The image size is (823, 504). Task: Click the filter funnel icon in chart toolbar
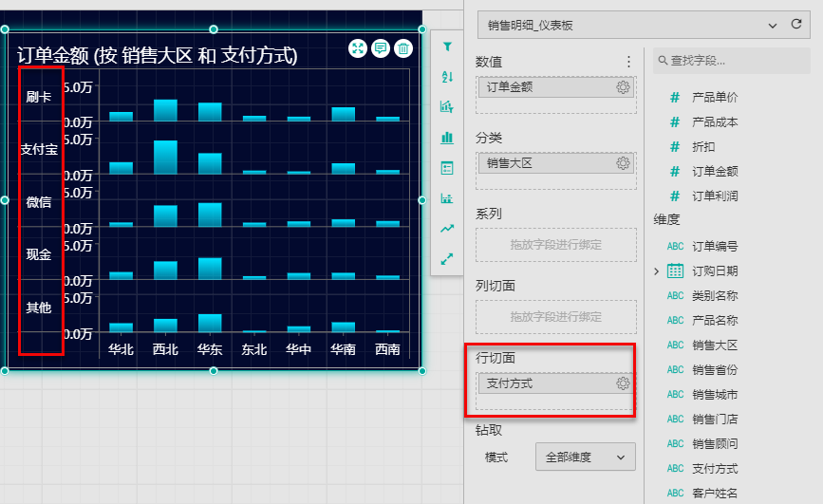point(447,47)
